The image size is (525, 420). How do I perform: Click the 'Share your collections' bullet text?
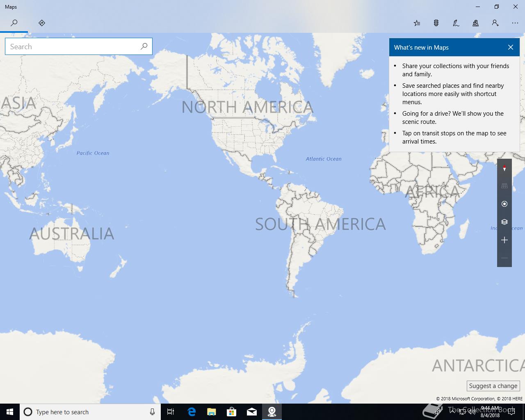pos(456,70)
